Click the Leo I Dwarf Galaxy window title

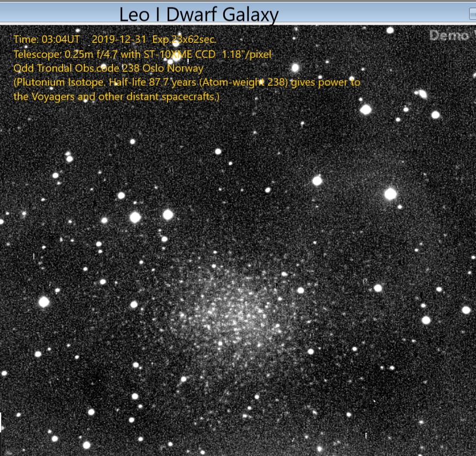pyautogui.click(x=199, y=14)
